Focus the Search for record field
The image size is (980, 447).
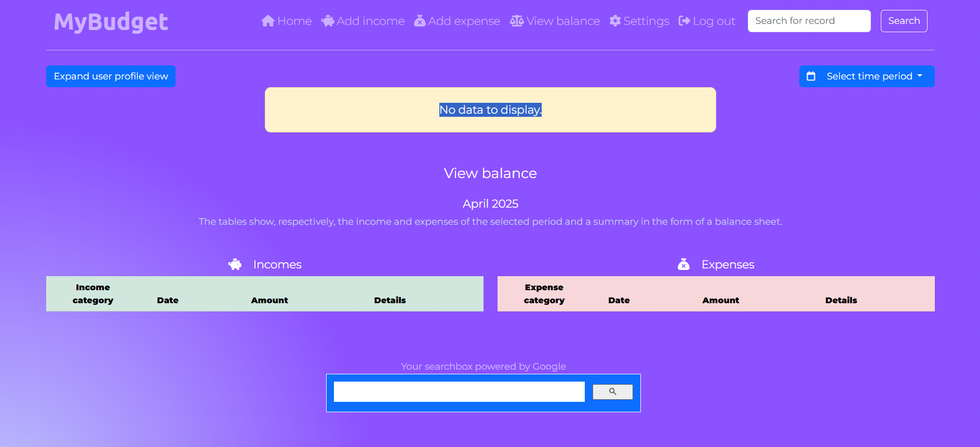pos(809,21)
